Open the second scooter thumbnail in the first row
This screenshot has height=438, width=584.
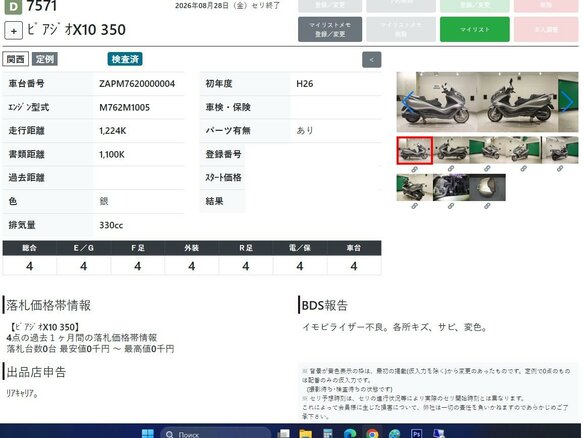pos(451,150)
